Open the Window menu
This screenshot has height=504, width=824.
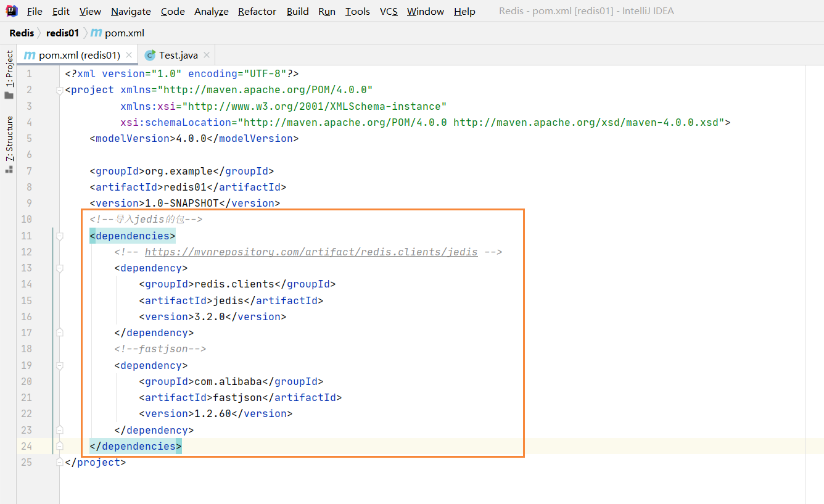click(425, 11)
